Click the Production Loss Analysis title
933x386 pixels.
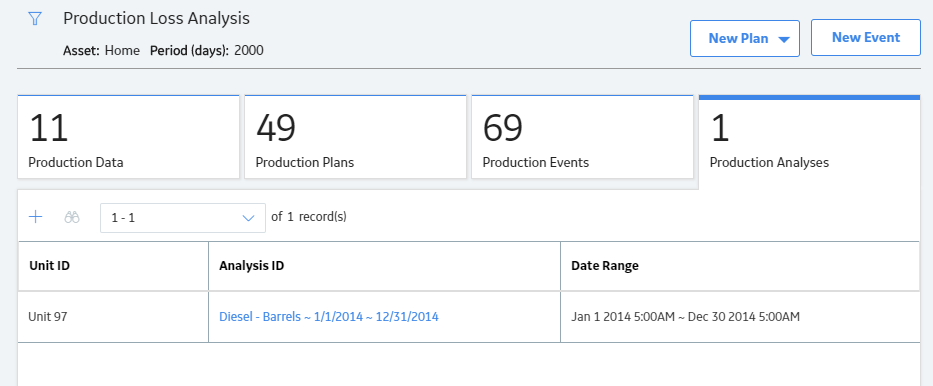click(156, 18)
